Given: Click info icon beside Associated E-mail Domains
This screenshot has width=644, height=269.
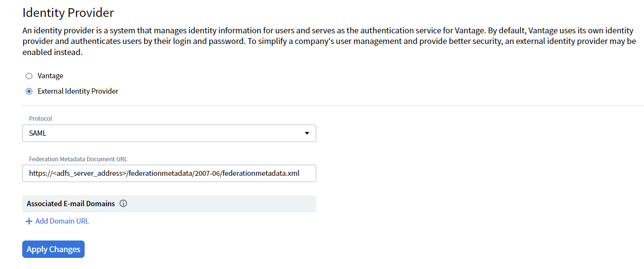Looking at the screenshot, I should click(x=123, y=204).
